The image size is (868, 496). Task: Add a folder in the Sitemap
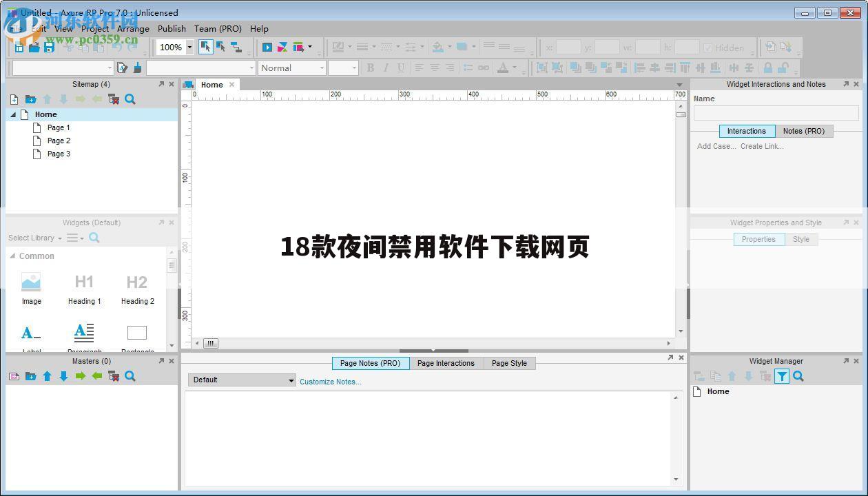point(30,99)
